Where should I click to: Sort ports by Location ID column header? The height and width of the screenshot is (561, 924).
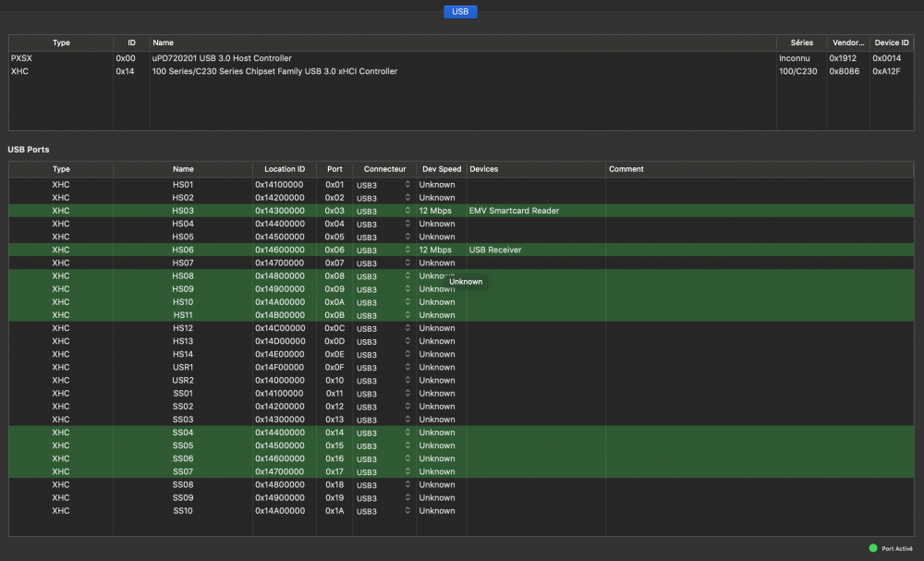pyautogui.click(x=284, y=169)
